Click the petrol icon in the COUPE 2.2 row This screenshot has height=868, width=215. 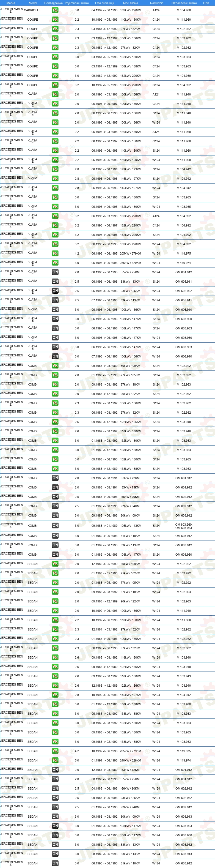55,20
